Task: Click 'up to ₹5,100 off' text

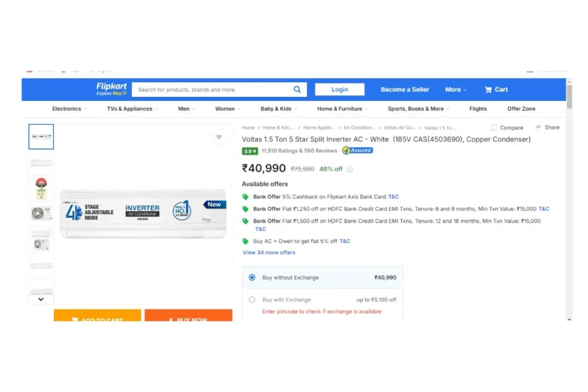Action: coord(376,300)
